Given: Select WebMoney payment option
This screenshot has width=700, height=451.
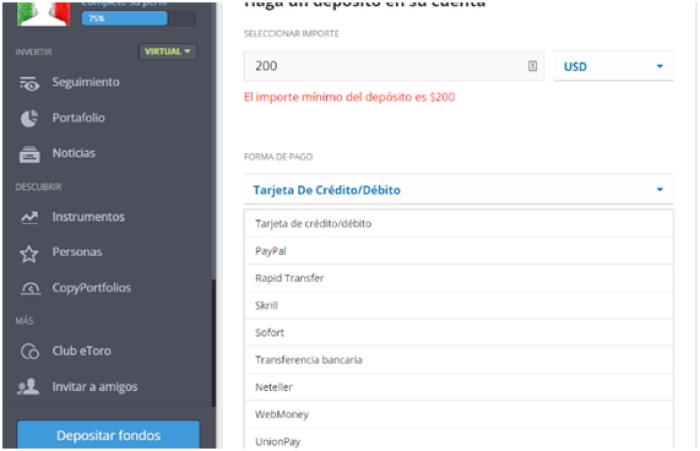Looking at the screenshot, I should pyautogui.click(x=458, y=414).
